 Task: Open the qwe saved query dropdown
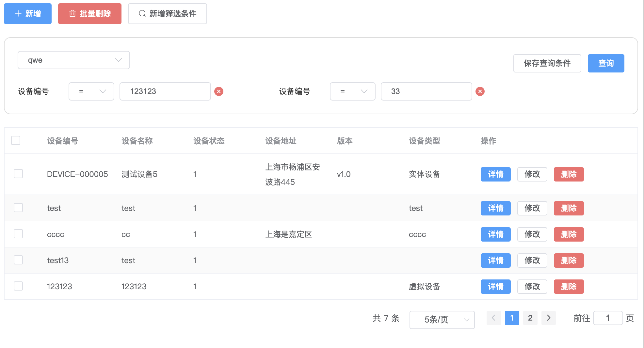(74, 60)
